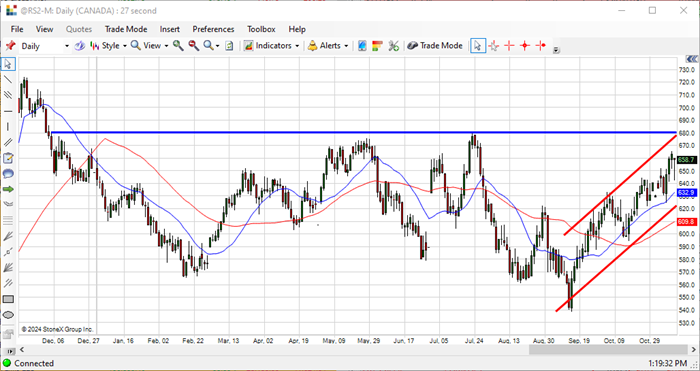Select the horizontal line drawing tool
This screenshot has width=700, height=371.
(8, 111)
